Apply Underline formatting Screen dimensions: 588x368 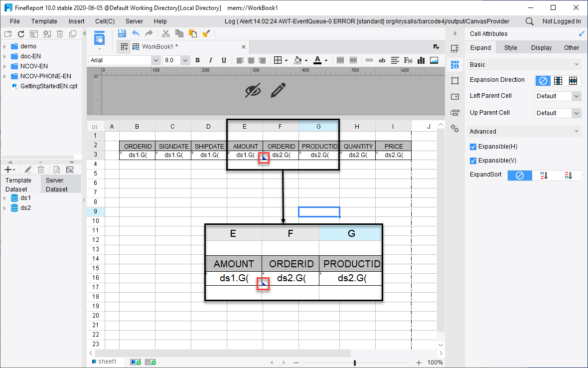click(x=224, y=60)
